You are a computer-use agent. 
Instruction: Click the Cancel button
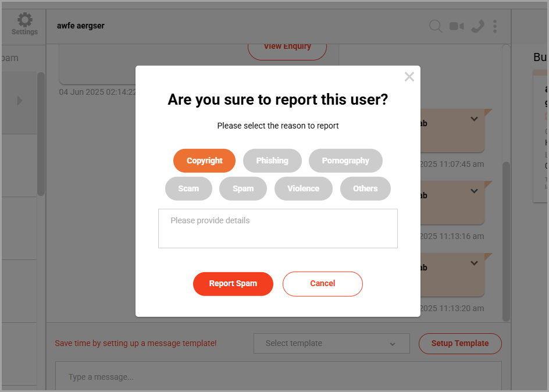coord(323,284)
